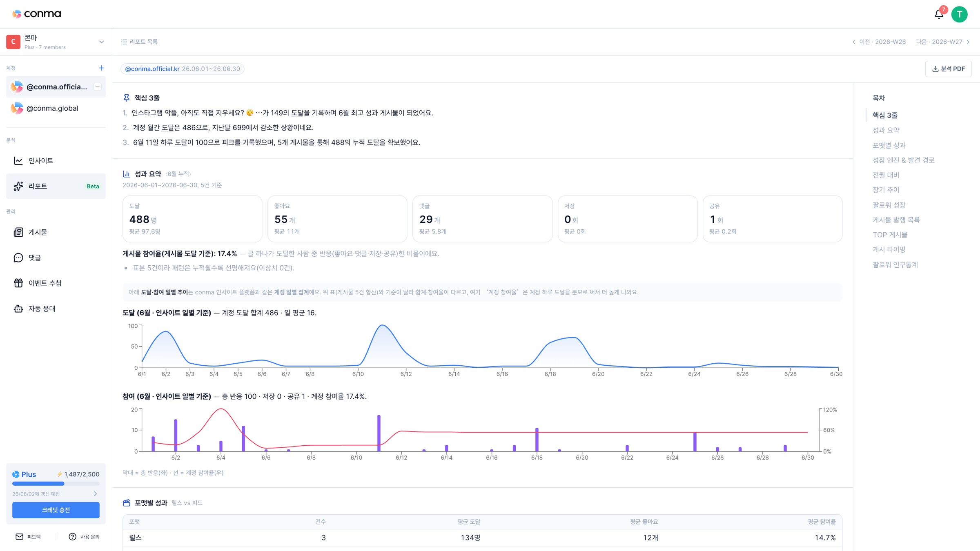
Task: Open 댓글 in the sidebar
Action: (56, 258)
